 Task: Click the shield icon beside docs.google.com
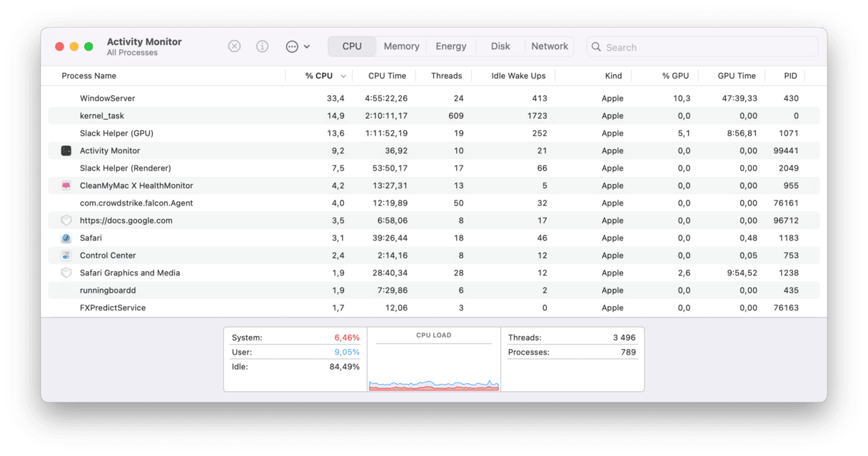(x=66, y=221)
